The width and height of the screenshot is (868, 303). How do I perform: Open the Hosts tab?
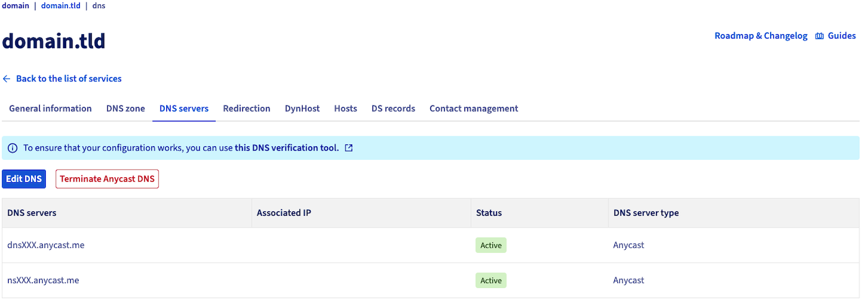pyautogui.click(x=345, y=108)
